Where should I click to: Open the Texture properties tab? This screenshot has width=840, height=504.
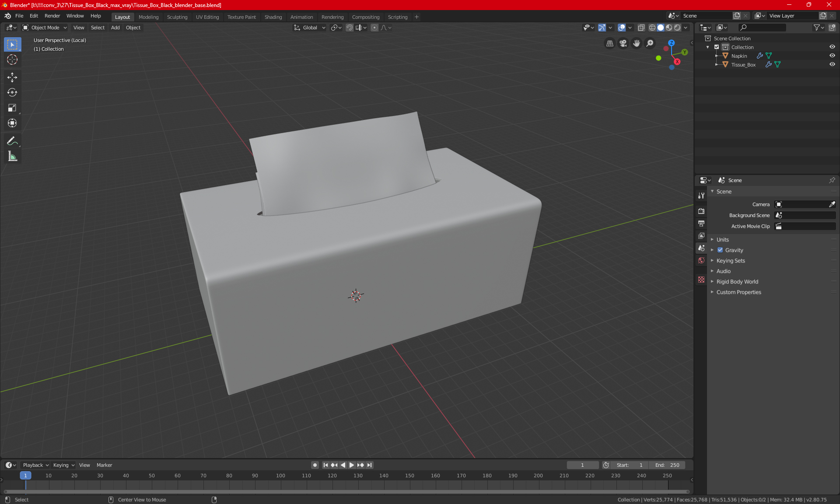(701, 280)
